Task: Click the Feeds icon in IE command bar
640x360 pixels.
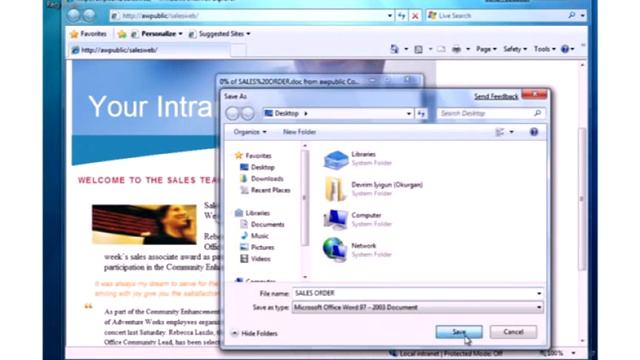Action: 418,49
